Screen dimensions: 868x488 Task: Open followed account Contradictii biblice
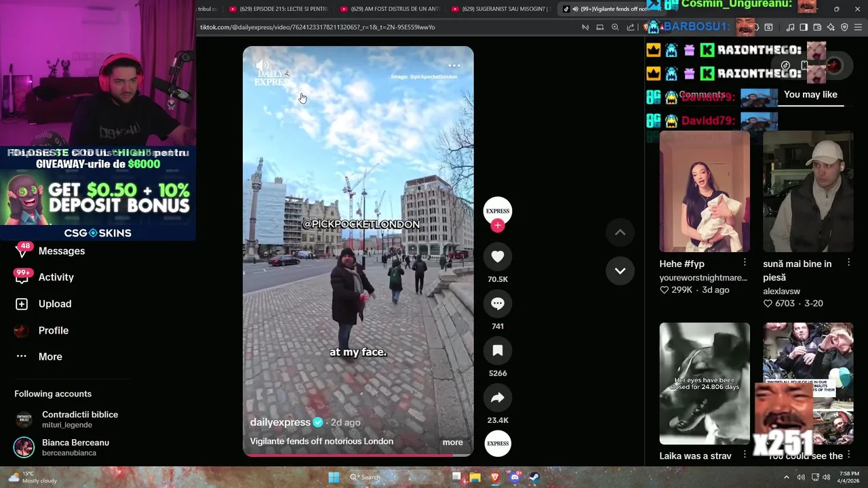click(x=68, y=419)
